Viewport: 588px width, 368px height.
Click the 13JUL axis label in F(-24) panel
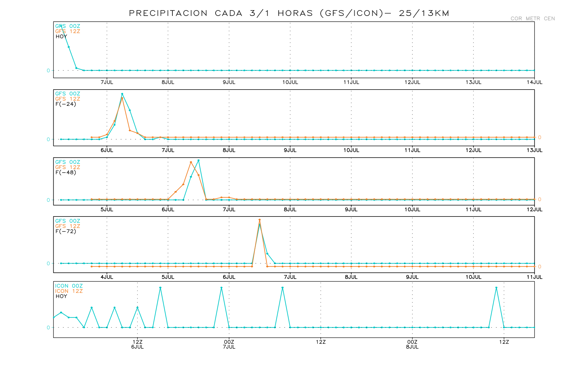coord(535,150)
